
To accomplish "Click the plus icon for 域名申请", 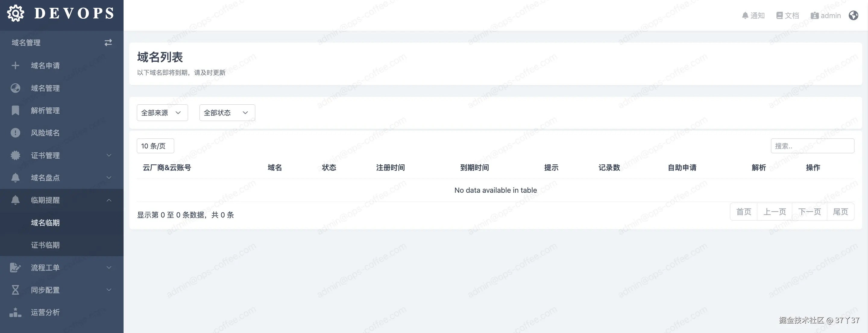I will click(15, 65).
